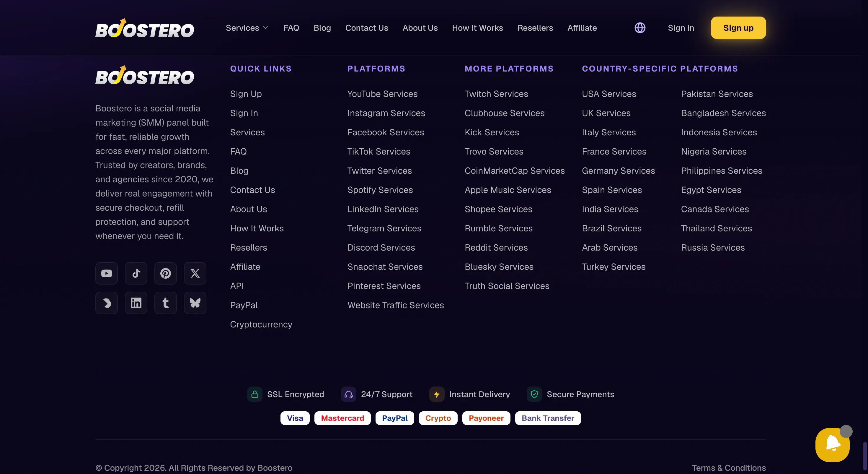Open About Us in the top navigation
Viewport: 868px width, 474px height.
click(420, 28)
